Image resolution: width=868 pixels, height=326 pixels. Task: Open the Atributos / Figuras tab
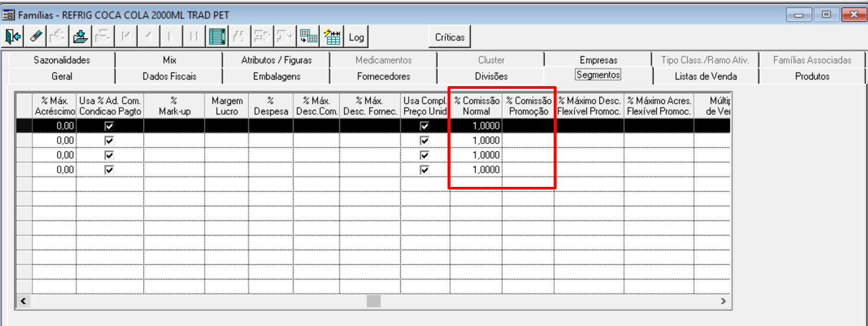tap(276, 60)
